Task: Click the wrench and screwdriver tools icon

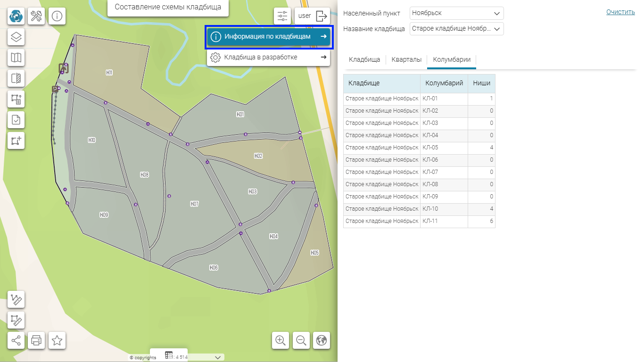Action: coord(36,16)
